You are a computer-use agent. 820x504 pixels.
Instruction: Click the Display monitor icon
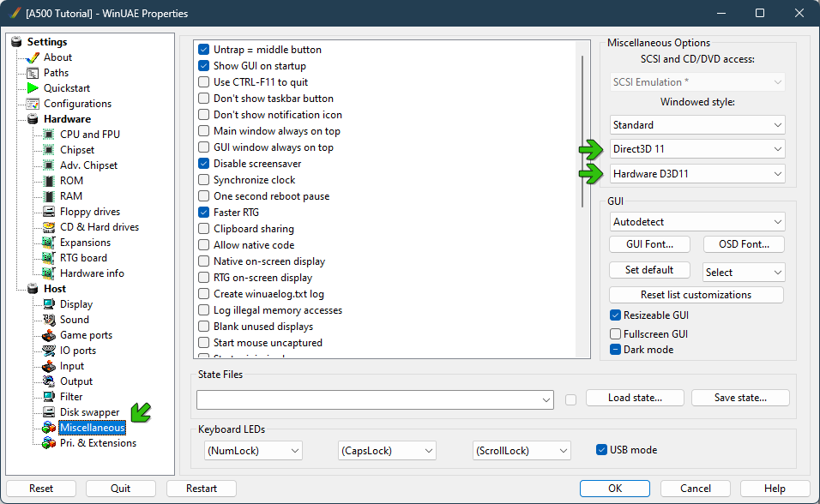(x=49, y=304)
